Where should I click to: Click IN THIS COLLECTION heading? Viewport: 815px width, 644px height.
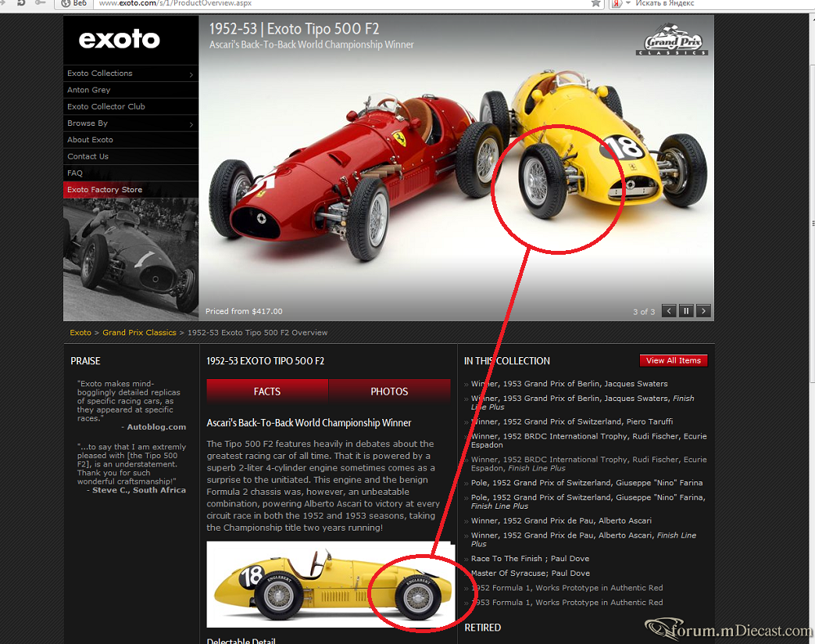click(507, 361)
